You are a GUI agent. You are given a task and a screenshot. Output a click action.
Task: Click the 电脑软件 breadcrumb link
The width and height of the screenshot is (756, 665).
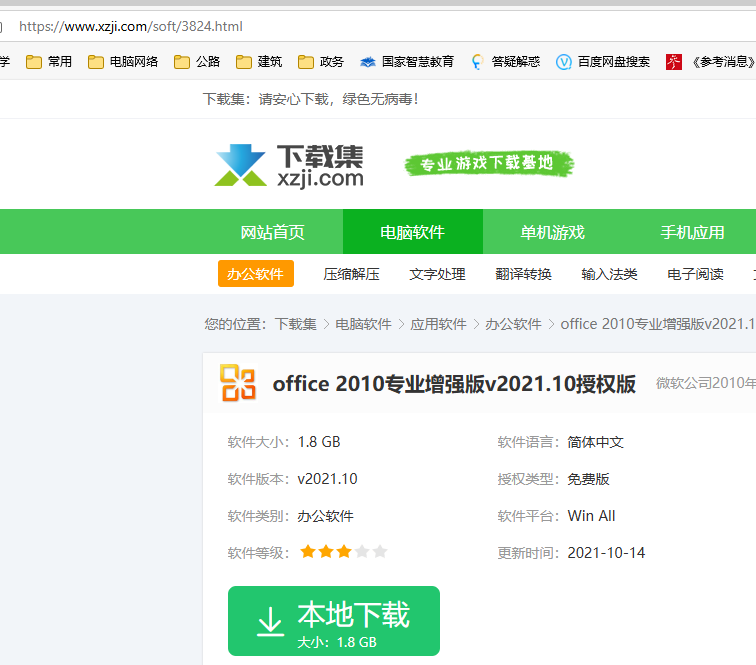click(364, 324)
